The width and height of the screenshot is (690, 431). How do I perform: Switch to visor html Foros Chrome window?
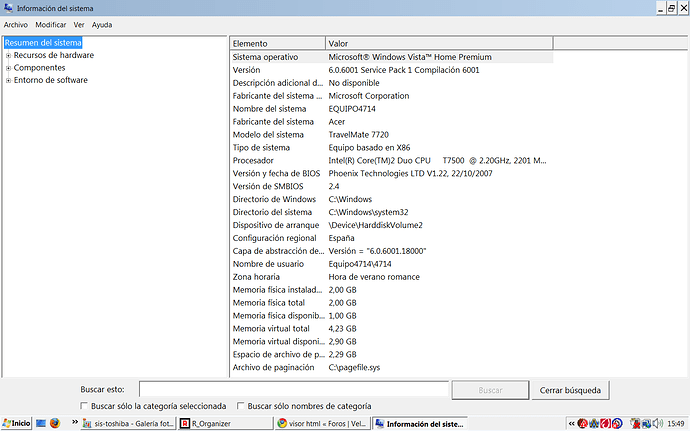323,424
